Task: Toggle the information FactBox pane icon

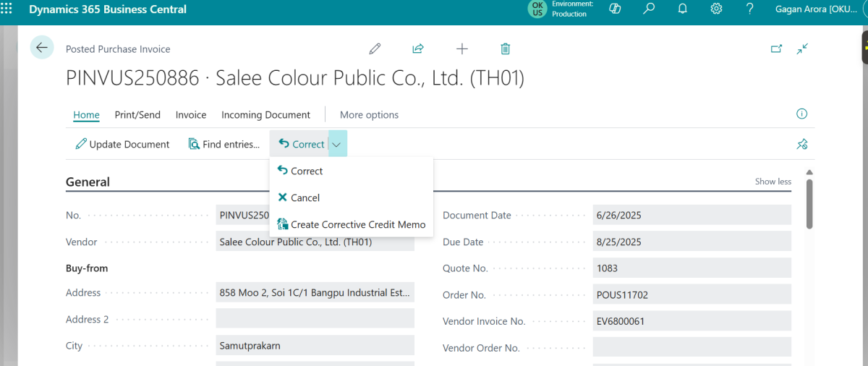Action: tap(801, 114)
